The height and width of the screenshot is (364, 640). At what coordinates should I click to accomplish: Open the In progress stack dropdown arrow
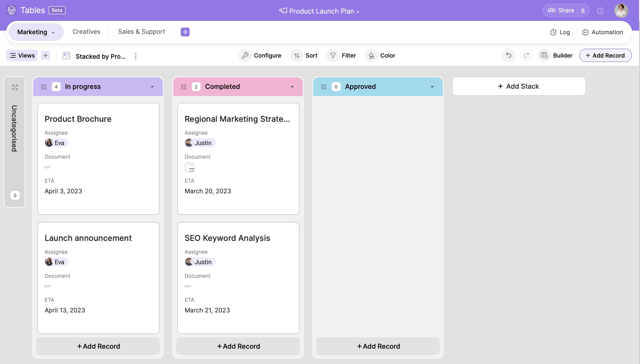point(152,87)
